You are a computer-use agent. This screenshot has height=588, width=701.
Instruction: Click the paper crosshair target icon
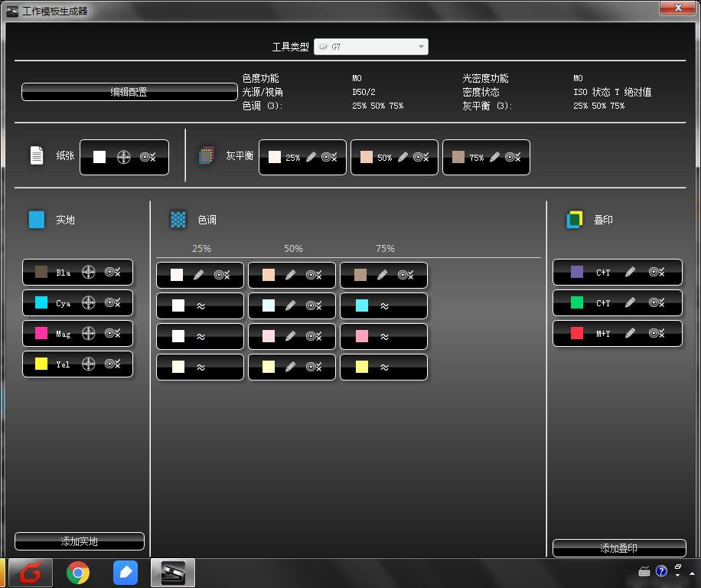(x=123, y=157)
